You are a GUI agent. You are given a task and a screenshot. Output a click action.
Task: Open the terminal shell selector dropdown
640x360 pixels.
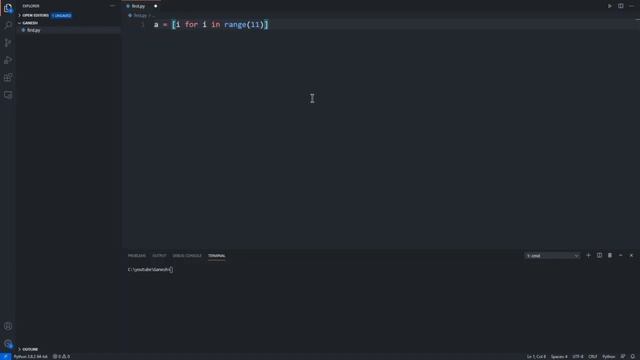pyautogui.click(x=552, y=256)
